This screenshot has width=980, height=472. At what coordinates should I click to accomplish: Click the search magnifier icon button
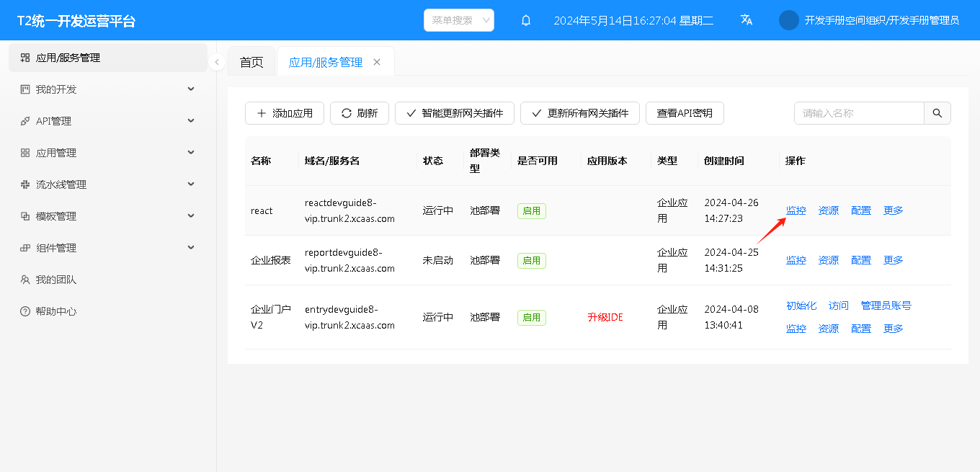(937, 113)
